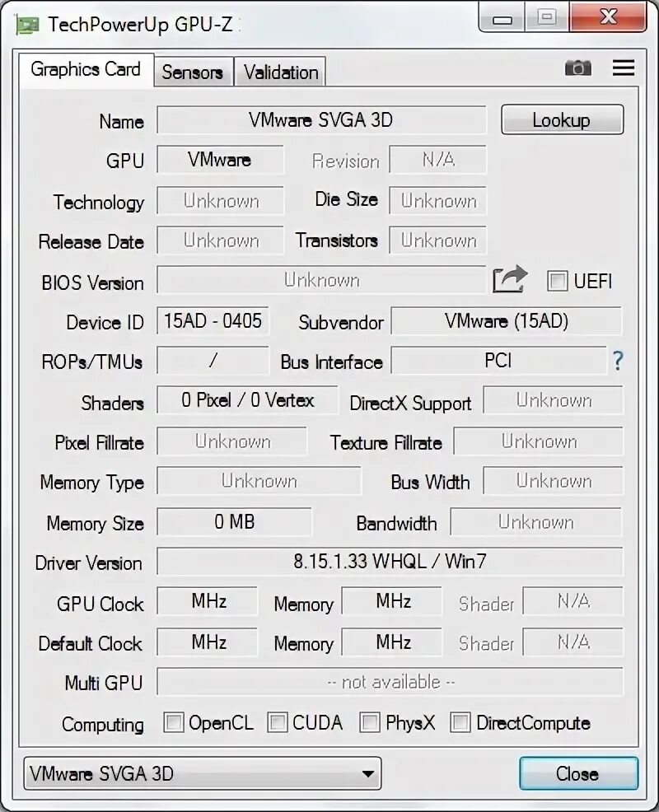The width and height of the screenshot is (659, 812).
Task: Click the Revision N/A field
Action: click(437, 160)
